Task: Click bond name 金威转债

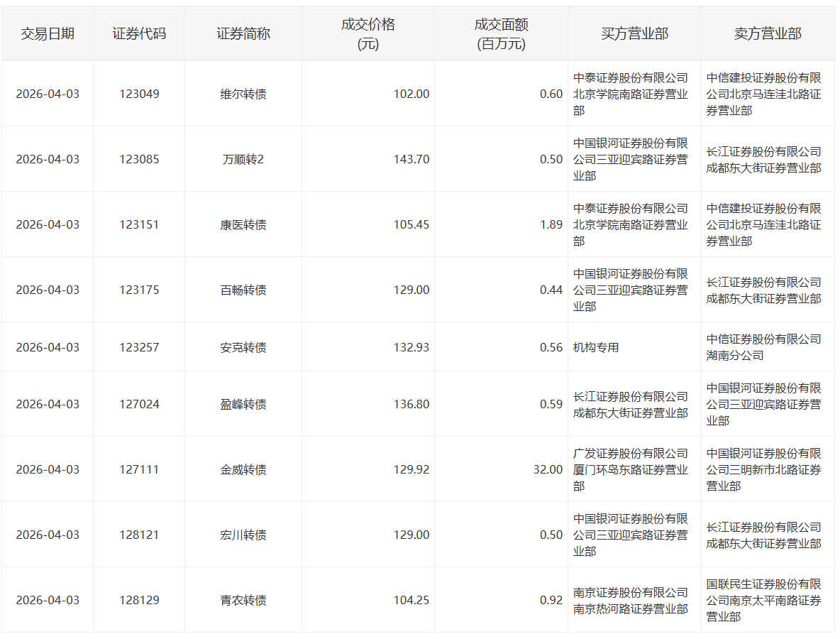Action: click(243, 469)
